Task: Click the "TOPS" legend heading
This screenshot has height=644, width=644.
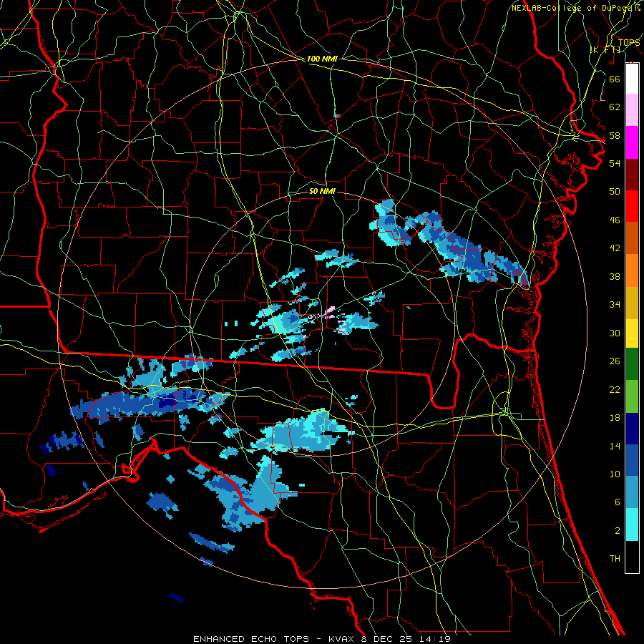Action: (x=629, y=43)
